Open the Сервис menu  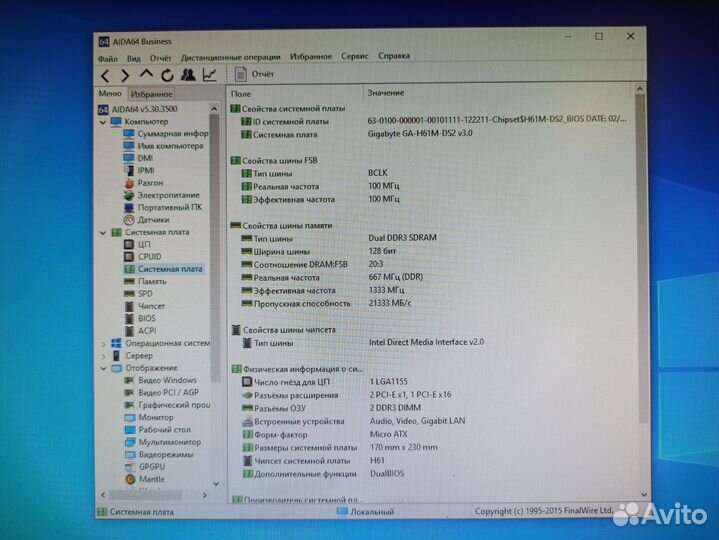pyautogui.click(x=354, y=56)
